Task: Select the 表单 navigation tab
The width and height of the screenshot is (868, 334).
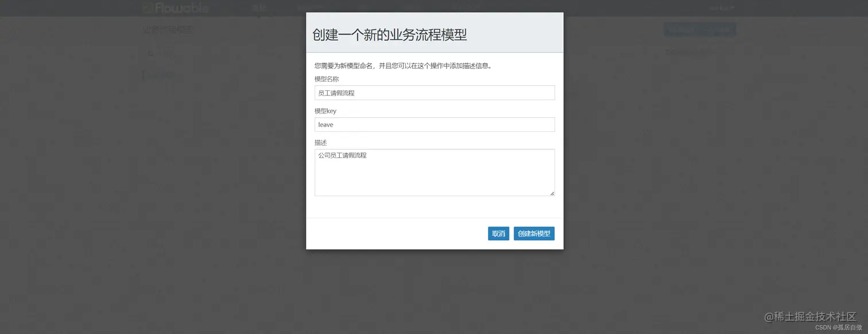Action: (x=363, y=7)
